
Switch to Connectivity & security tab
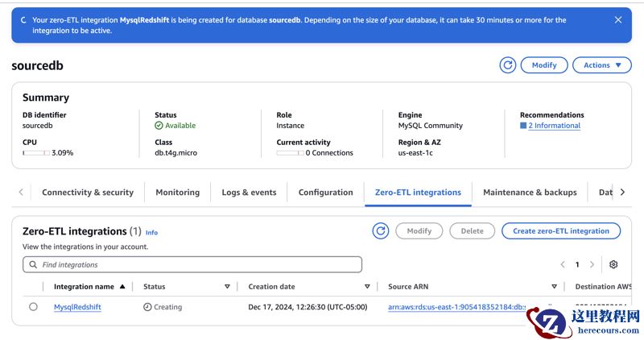coord(88,192)
